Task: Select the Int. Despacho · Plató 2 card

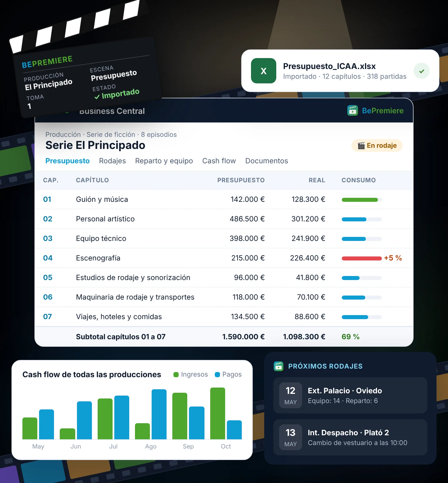Action: click(x=350, y=437)
